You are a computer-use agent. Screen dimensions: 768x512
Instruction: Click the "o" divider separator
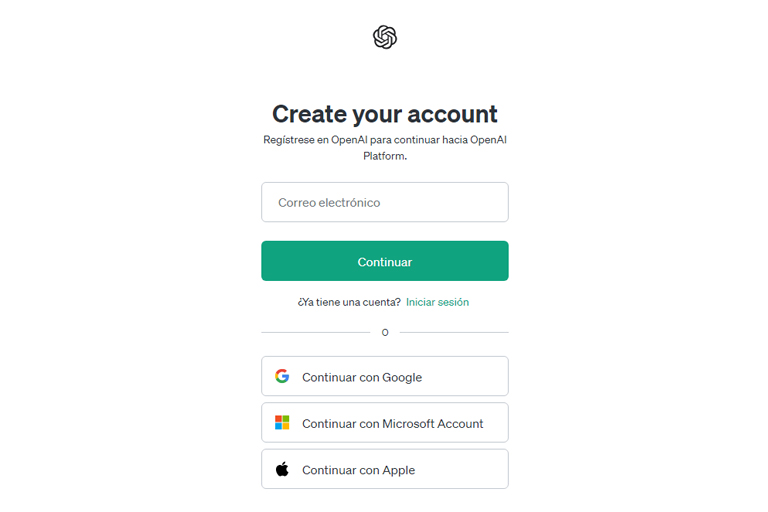(x=385, y=333)
